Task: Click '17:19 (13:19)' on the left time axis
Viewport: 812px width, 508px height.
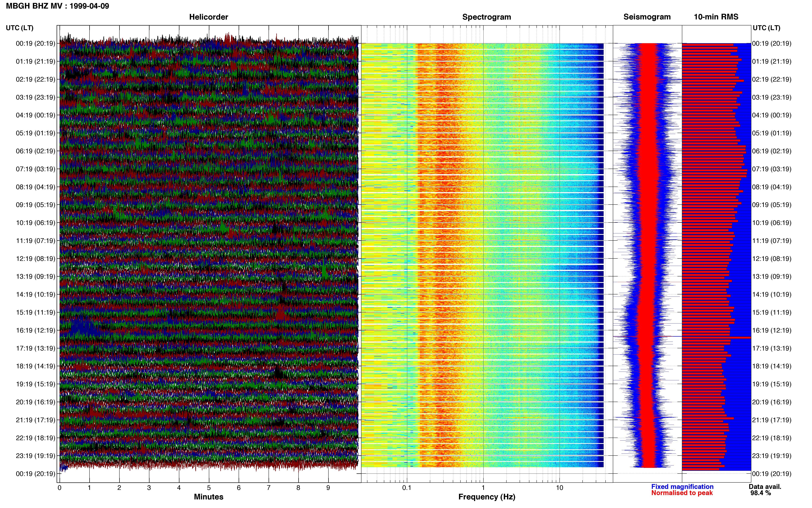Action: 36,348
